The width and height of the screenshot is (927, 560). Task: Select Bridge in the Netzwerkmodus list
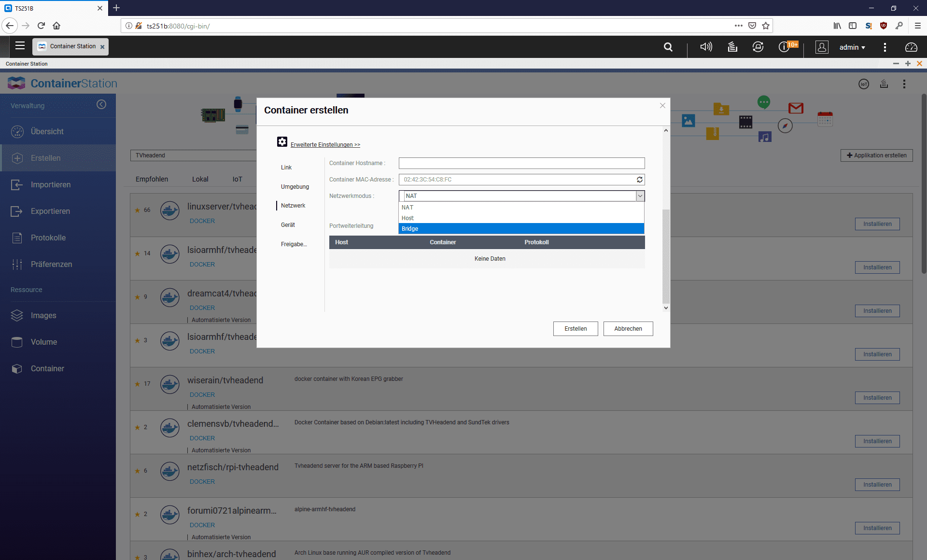pos(521,229)
